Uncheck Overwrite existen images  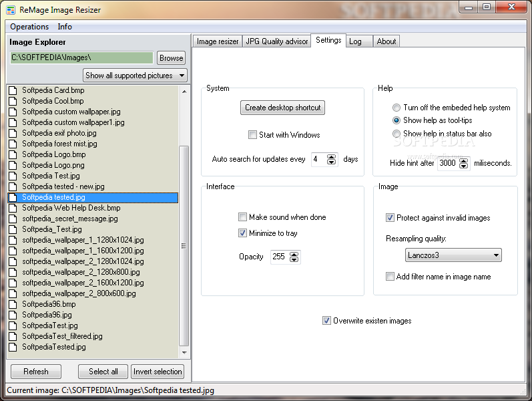point(326,321)
